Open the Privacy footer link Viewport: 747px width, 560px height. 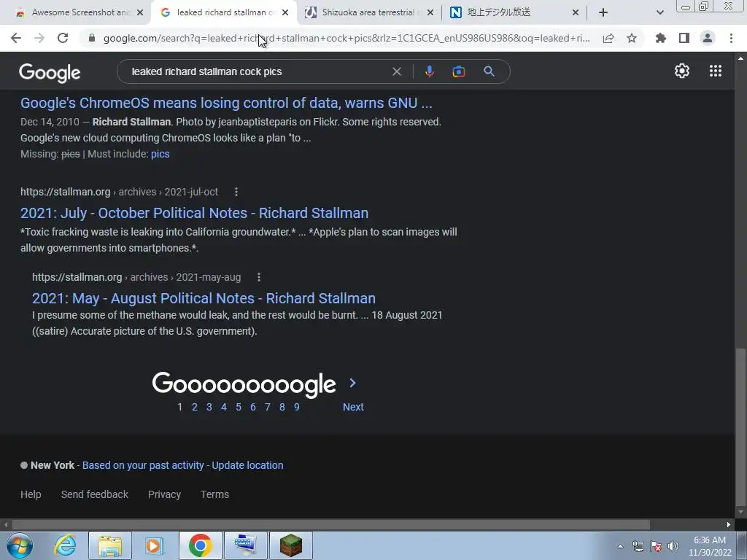tap(164, 494)
